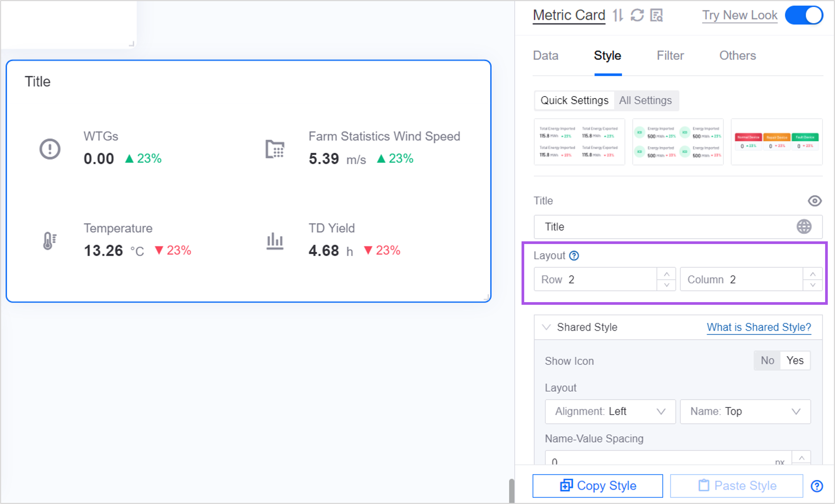Click the globe icon in Title field
Screen dimensions: 835x504
[x=804, y=227]
